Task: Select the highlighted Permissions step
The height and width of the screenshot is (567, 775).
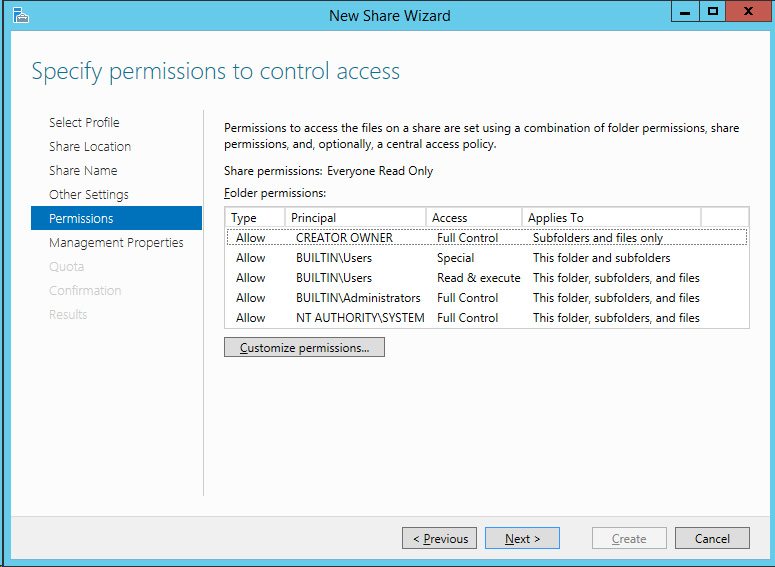Action: point(116,218)
